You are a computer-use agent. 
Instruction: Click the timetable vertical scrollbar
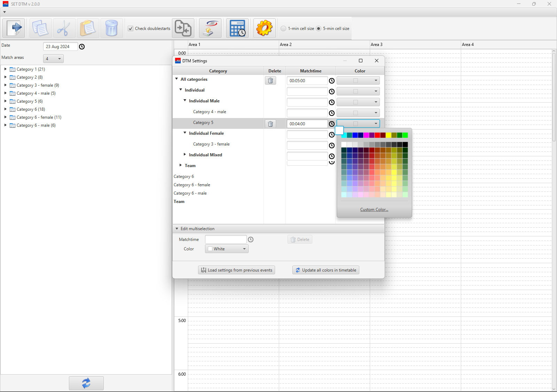tap(554, 97)
